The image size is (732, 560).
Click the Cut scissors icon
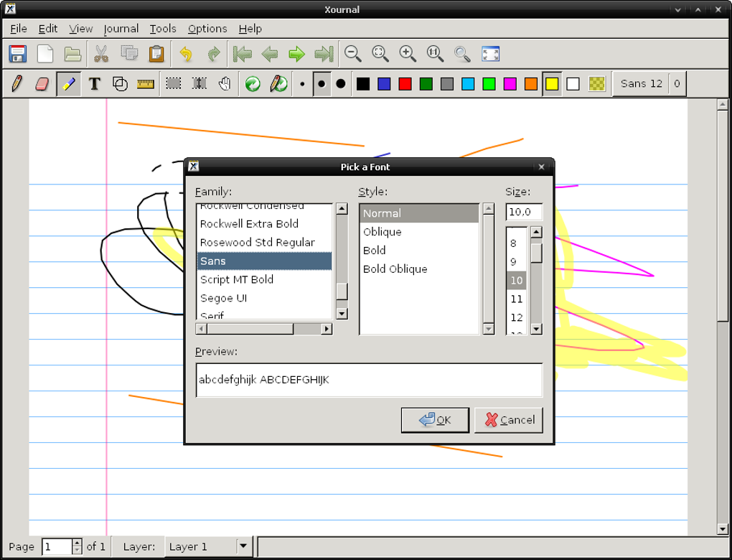pos(101,54)
